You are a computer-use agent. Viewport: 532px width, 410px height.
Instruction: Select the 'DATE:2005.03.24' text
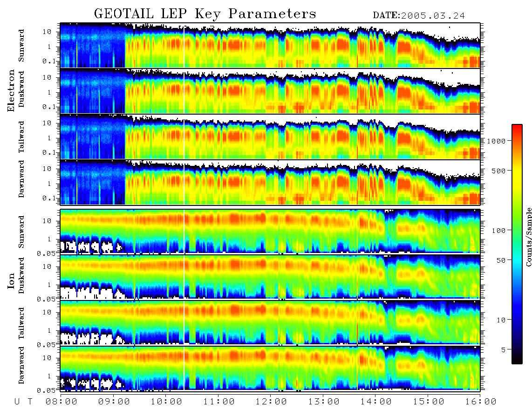(x=419, y=16)
